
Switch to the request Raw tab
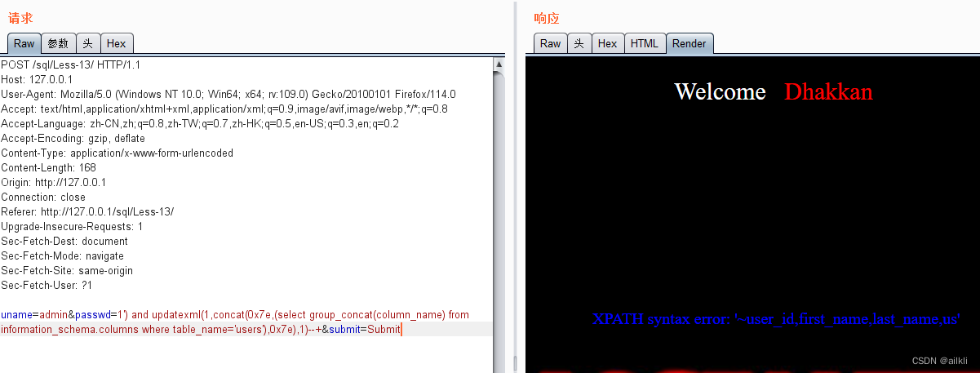[24, 43]
